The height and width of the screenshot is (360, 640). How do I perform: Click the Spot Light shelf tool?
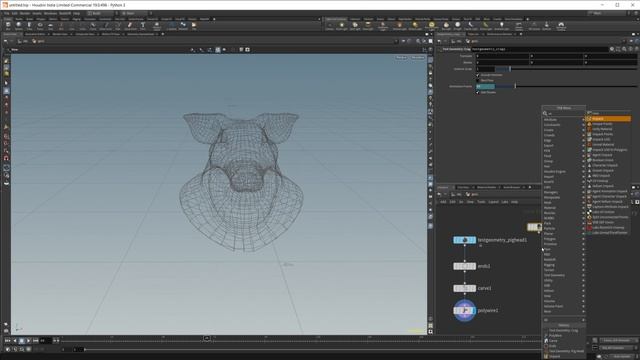coord(355,26)
